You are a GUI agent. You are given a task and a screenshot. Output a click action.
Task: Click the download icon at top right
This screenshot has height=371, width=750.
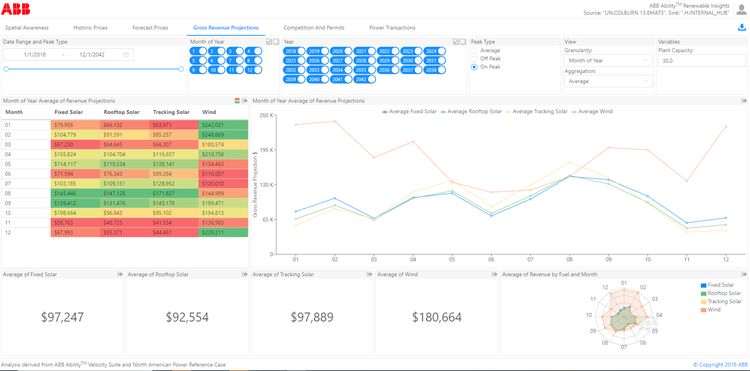click(x=742, y=28)
